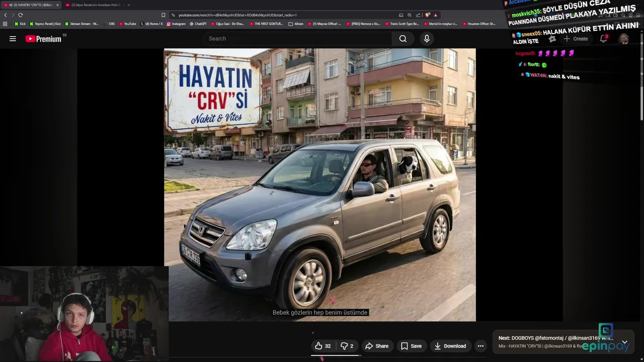This screenshot has width=644, height=362.
Task: Open THE FIRST GOKTUR bookmark
Action: coord(266,24)
